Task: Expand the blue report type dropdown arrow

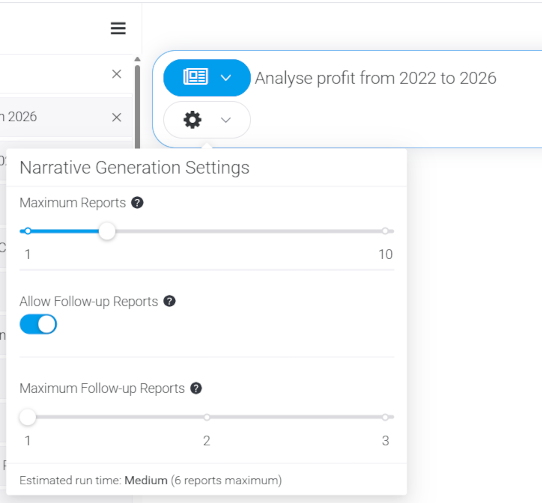Action: [226, 78]
